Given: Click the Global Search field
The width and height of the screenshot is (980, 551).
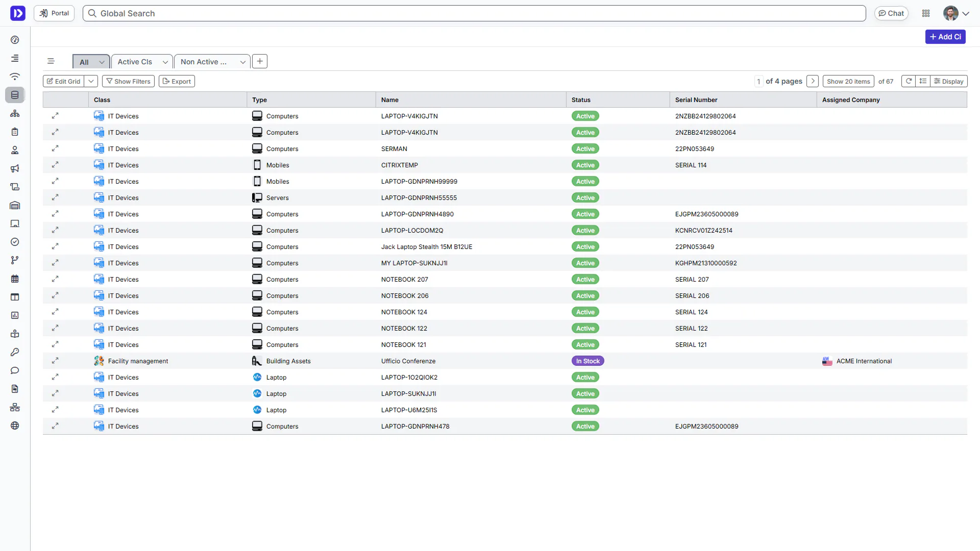Looking at the screenshot, I should click(x=474, y=13).
